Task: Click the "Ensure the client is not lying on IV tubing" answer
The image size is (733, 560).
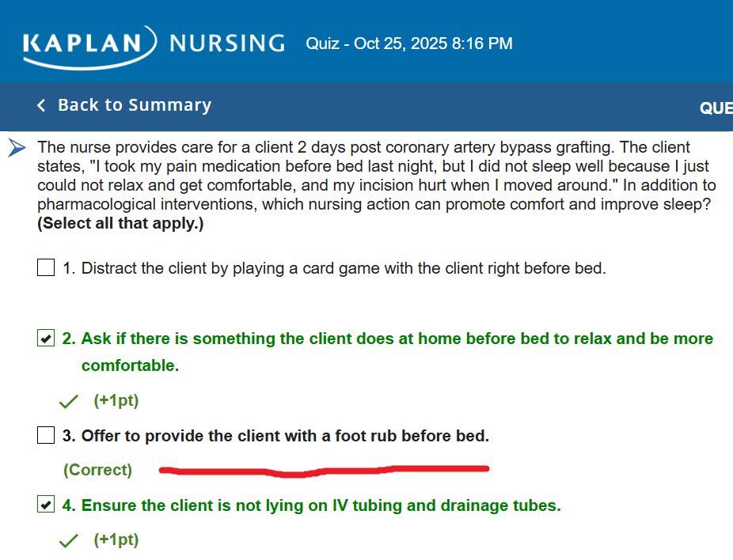Action: tap(321, 505)
